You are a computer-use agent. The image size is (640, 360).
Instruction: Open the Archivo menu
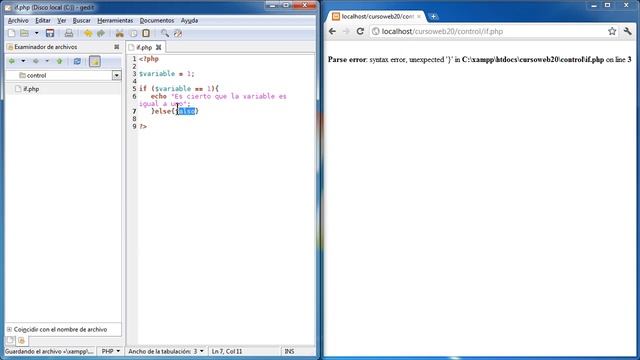coord(18,20)
